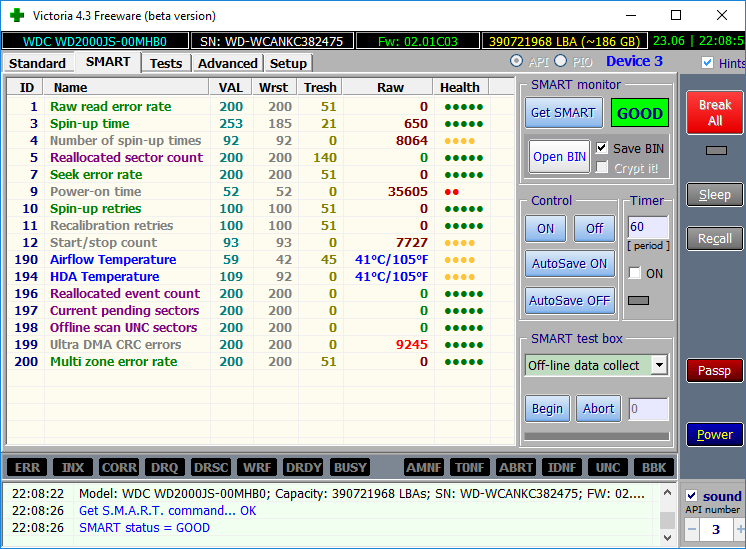Click the Sleep button
Screen dimensions: 746x549
pos(715,195)
